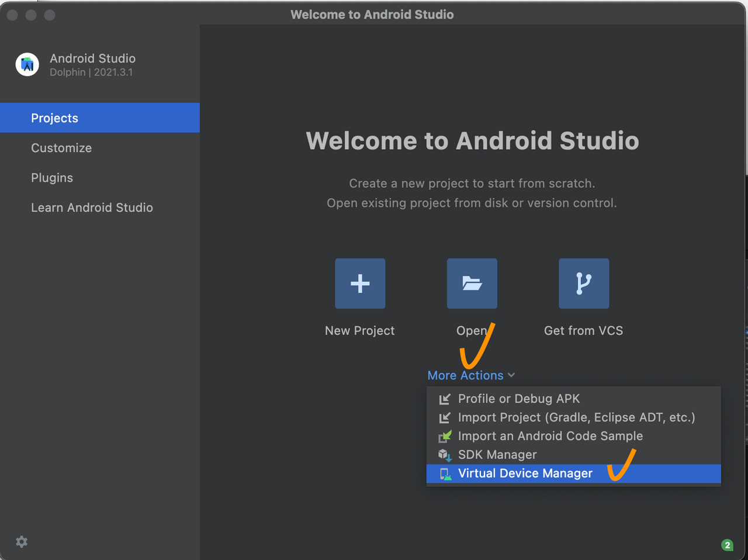
Task: Launch Virtual Device Manager menu entry
Action: (x=574, y=473)
